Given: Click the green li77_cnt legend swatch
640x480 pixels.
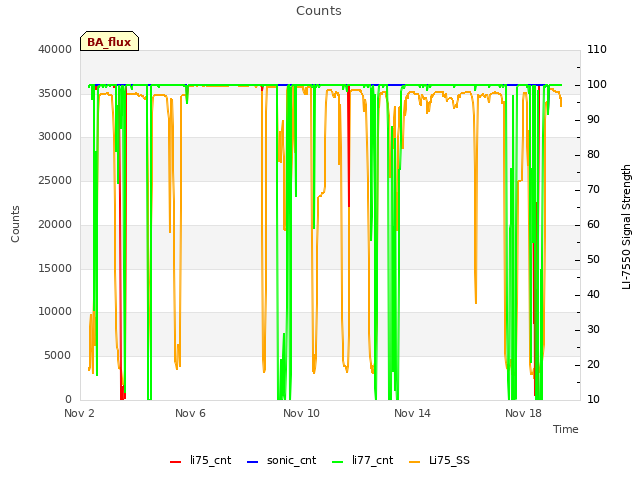Looking at the screenshot, I should [338, 462].
